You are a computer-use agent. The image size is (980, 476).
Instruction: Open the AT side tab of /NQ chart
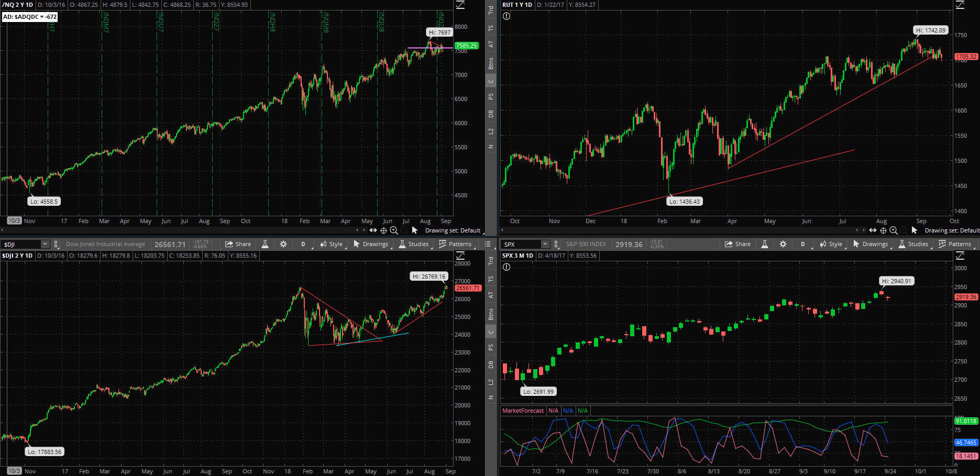tap(491, 45)
